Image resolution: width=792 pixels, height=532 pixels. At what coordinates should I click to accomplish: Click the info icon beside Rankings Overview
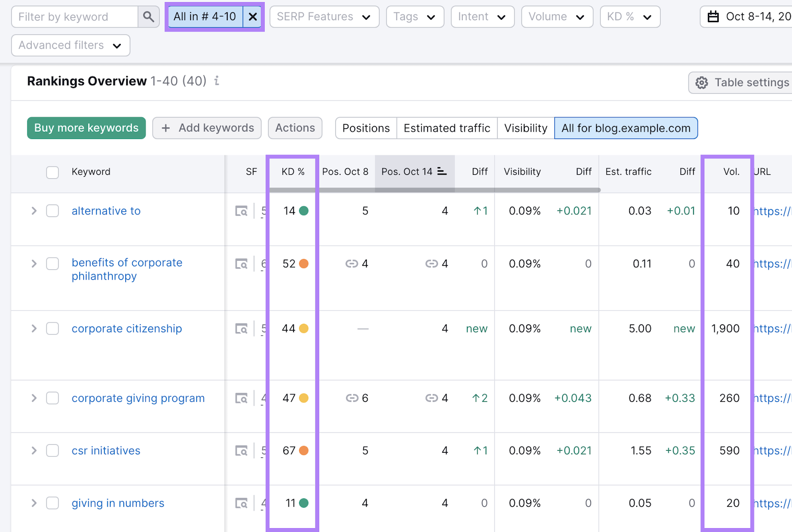point(216,82)
